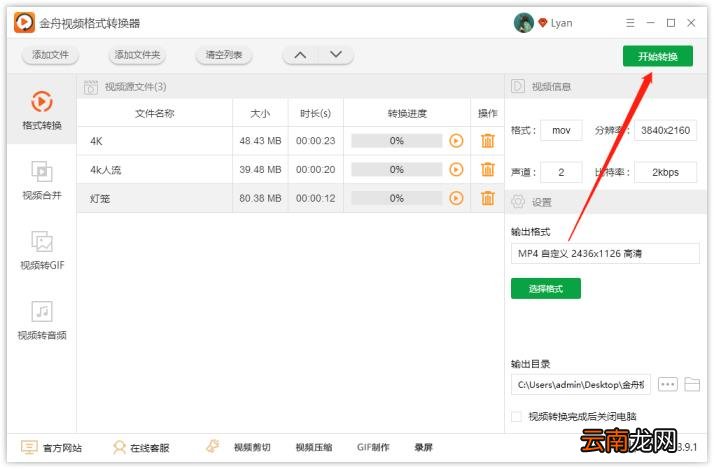Click the audio channel field showing 2

[561, 172]
